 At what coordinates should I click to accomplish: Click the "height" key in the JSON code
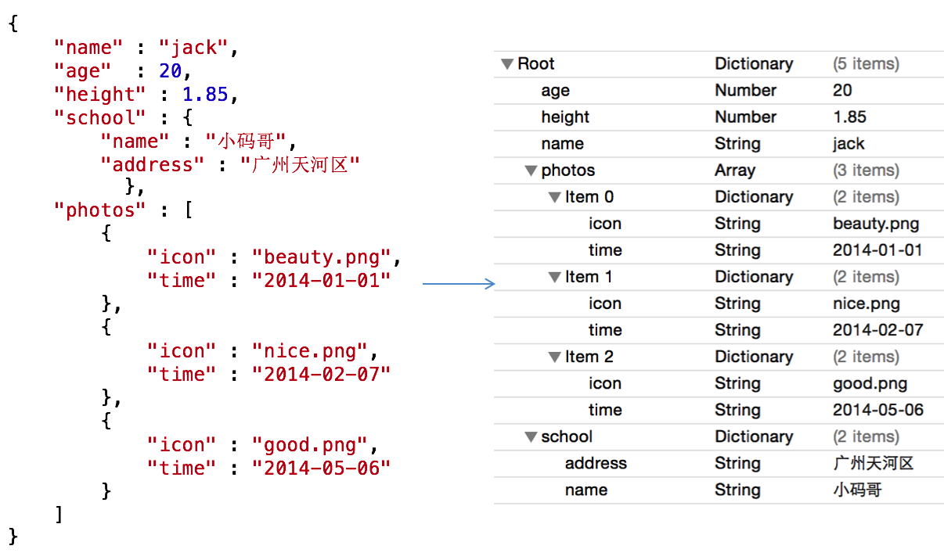click(99, 95)
